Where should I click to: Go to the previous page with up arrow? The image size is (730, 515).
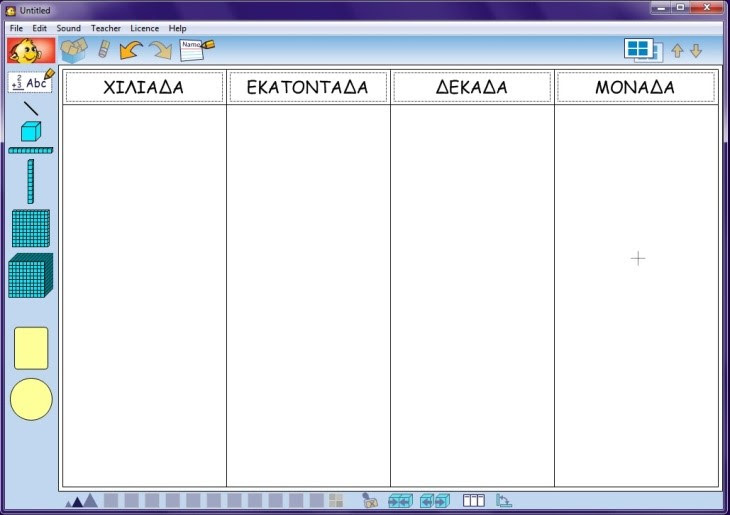click(x=677, y=51)
